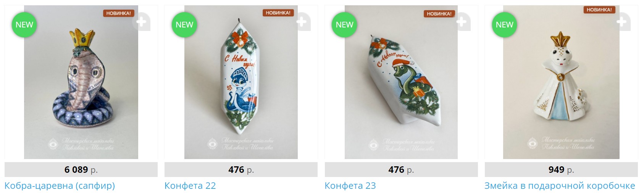Click the white crowned snake figurine image
Viewport: 644px width, 193px height.
click(561, 82)
